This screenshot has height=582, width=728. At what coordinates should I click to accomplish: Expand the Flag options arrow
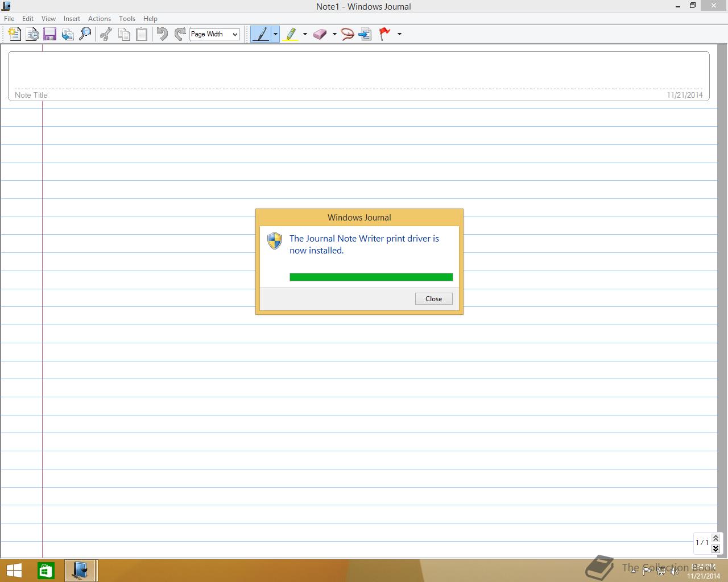coord(399,34)
